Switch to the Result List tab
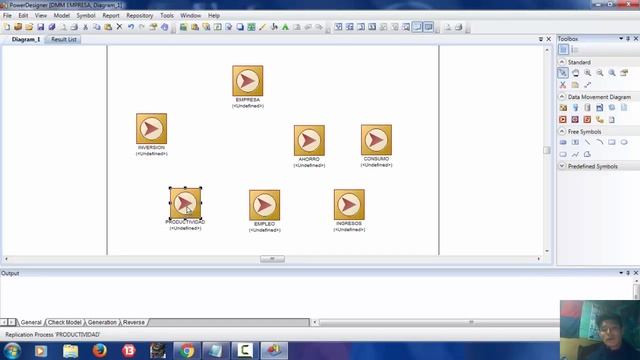This screenshot has height=360, width=640. (64, 40)
